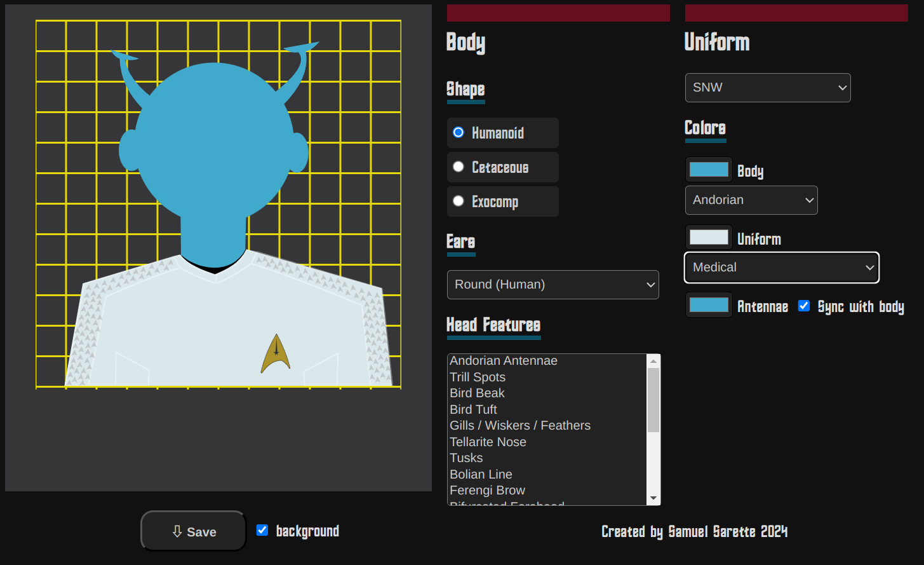The width and height of the screenshot is (924, 565).
Task: Select Bird Beak in Head Features
Action: [x=547, y=393]
